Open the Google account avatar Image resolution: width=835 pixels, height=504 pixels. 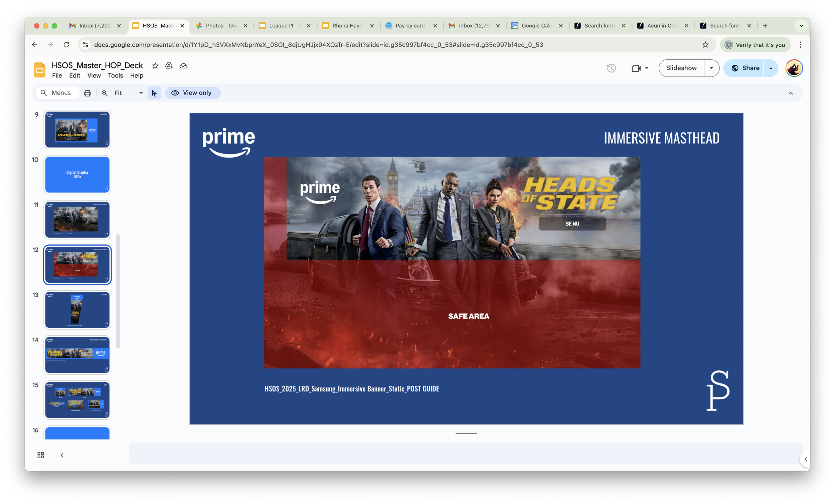[794, 68]
